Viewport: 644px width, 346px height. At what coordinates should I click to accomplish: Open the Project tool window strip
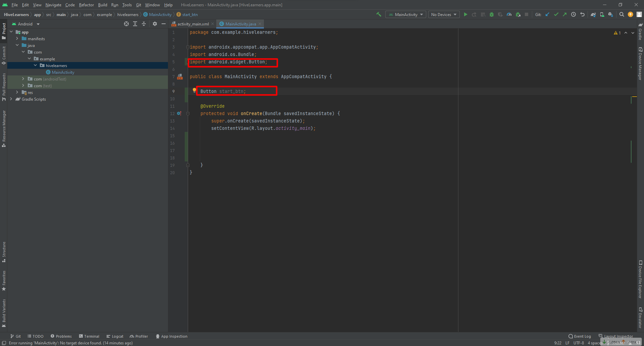coord(4,31)
